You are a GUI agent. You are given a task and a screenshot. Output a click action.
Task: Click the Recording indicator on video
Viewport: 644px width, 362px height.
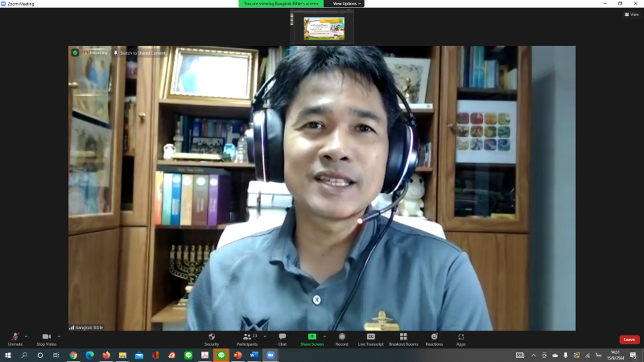(96, 53)
